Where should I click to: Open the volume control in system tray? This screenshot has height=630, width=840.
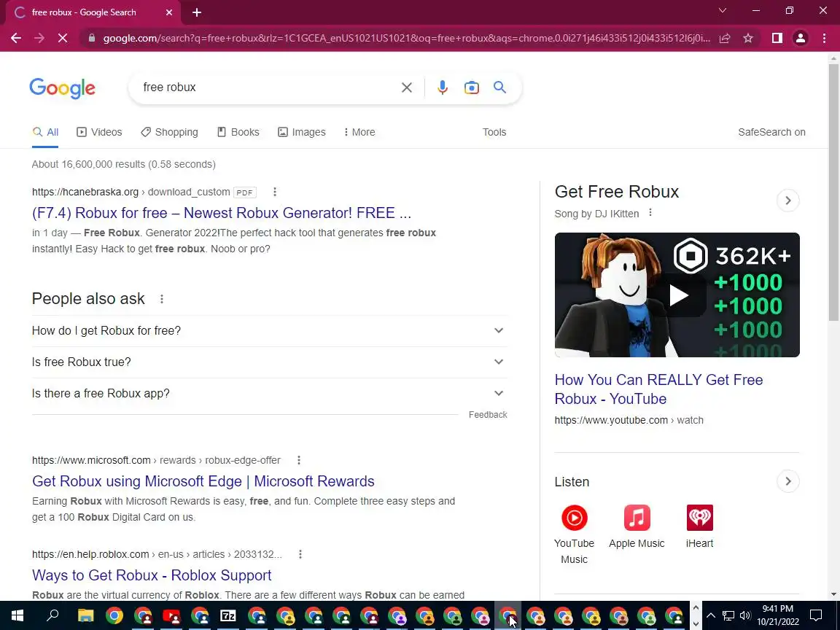click(x=745, y=615)
